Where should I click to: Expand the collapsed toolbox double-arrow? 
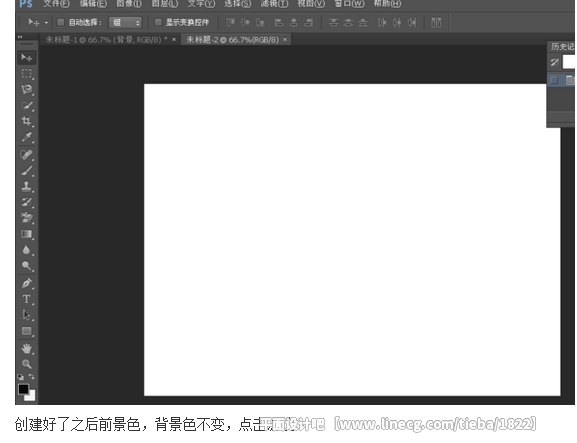pyautogui.click(x=20, y=37)
